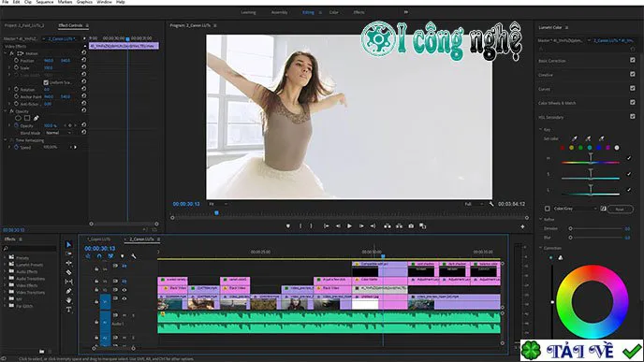Select the Type tool

click(x=68, y=310)
